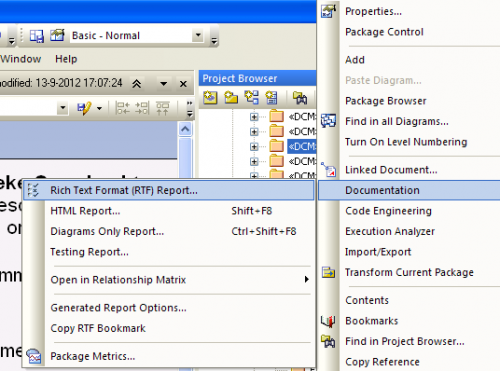Choose Rich Text Format (RTF) Report
500x371 pixels.
(x=169, y=190)
